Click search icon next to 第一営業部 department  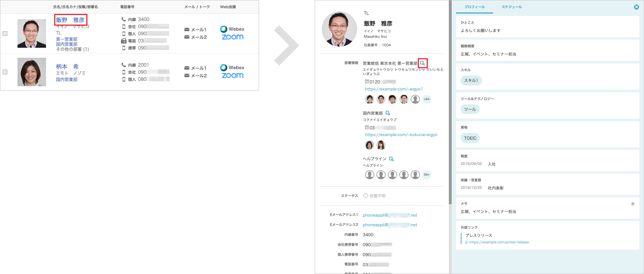click(422, 63)
